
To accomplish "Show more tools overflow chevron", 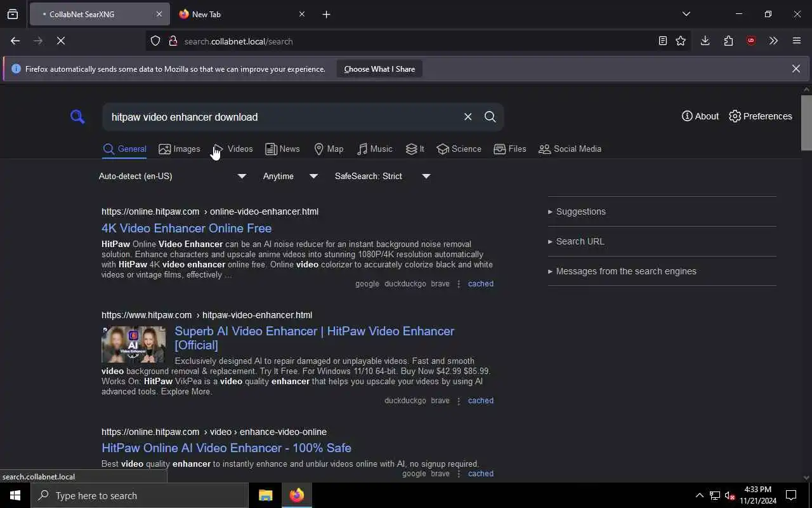I will click(773, 41).
